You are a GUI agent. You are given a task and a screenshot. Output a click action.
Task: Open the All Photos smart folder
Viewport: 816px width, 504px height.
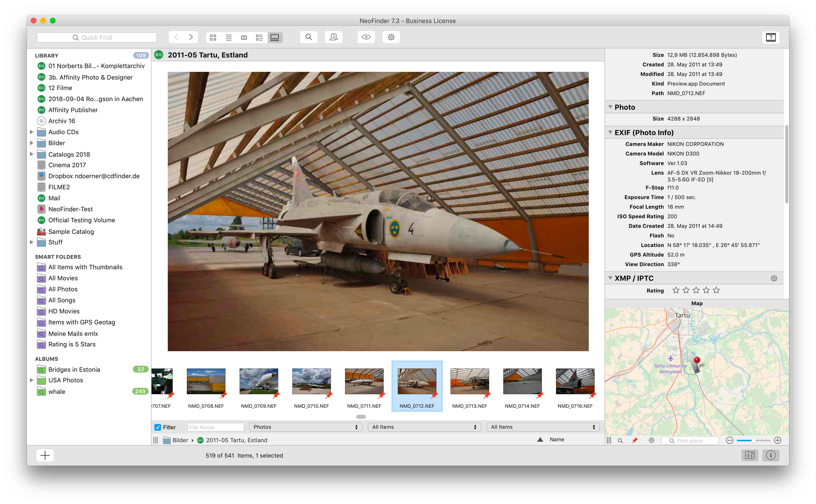click(63, 289)
